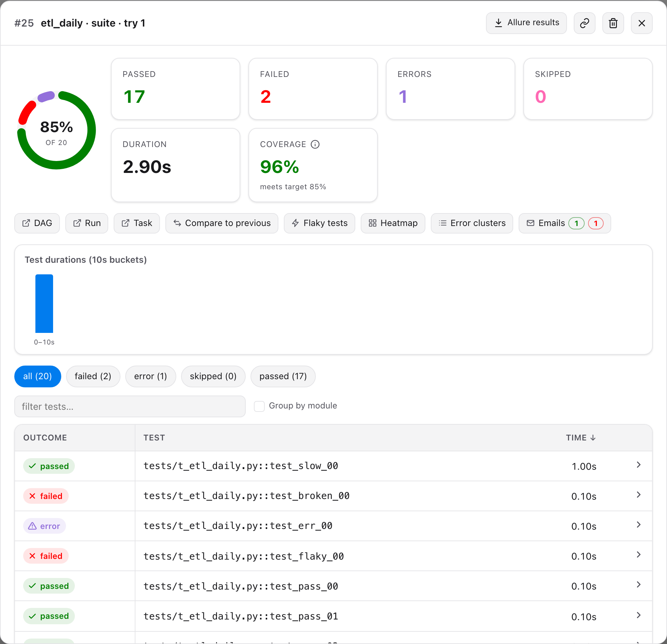Click the failed badge for test_flaky_00
This screenshot has height=644, width=667.
pyautogui.click(x=46, y=556)
